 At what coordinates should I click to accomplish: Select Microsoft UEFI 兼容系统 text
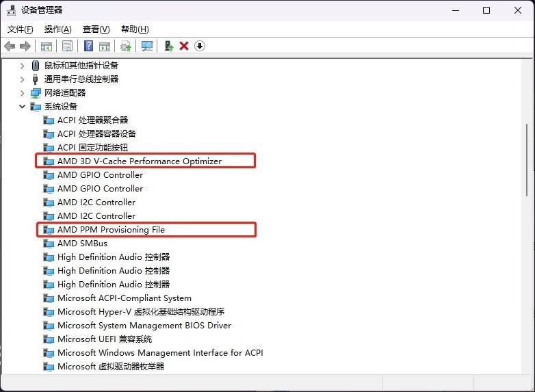[105, 339]
